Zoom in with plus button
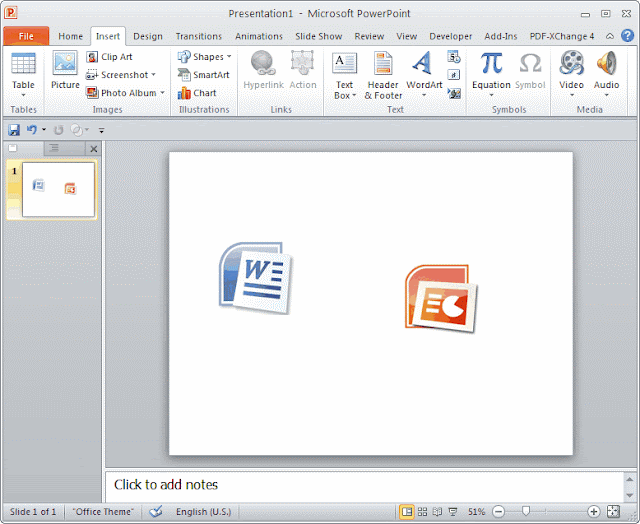 tap(593, 511)
